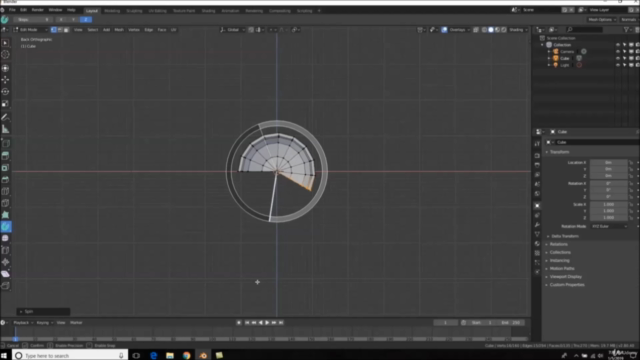Open the Global transform orientation dropdown
Screen dimensions: 640x360
[x=233, y=30]
